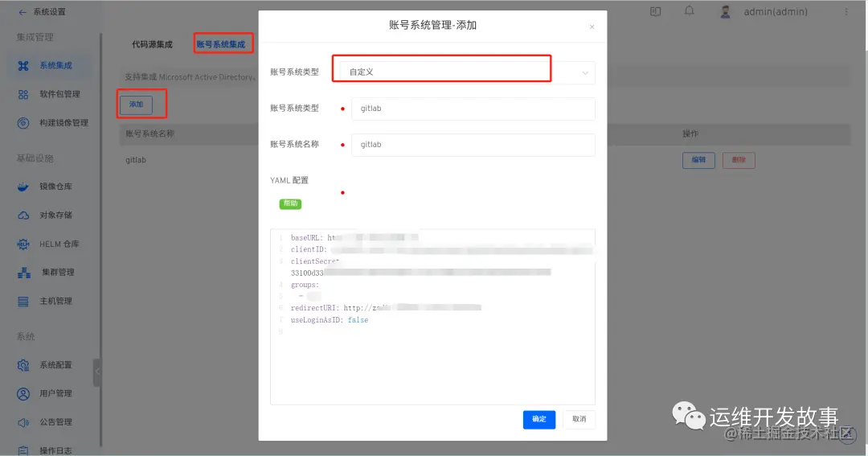Screen dimensions: 868x456
Task: Open the notification bell
Action: 690,11
